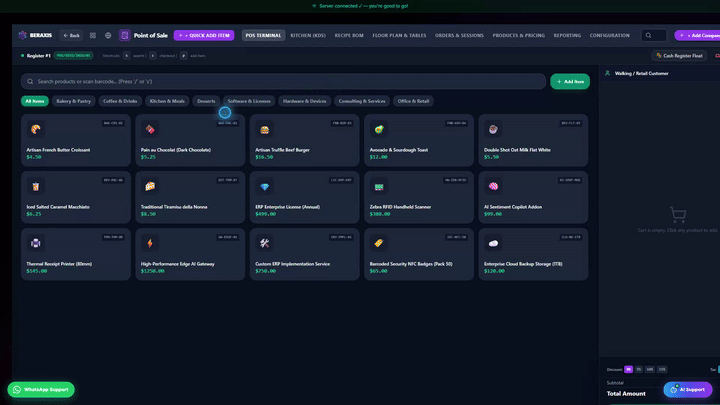Select the 15% discount option
The image size is (720, 405).
point(662,369)
